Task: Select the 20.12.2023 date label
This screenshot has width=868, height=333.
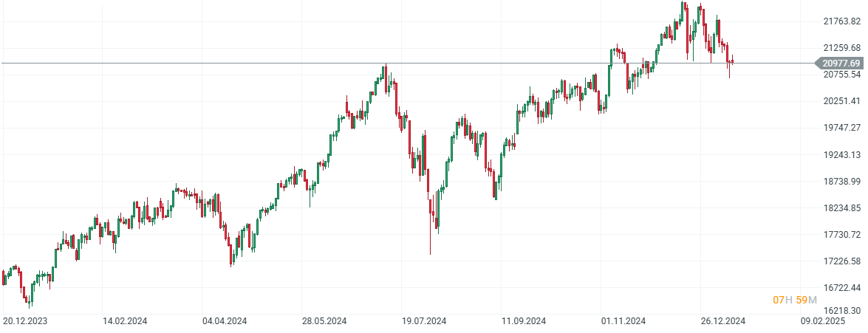Action: (x=26, y=321)
